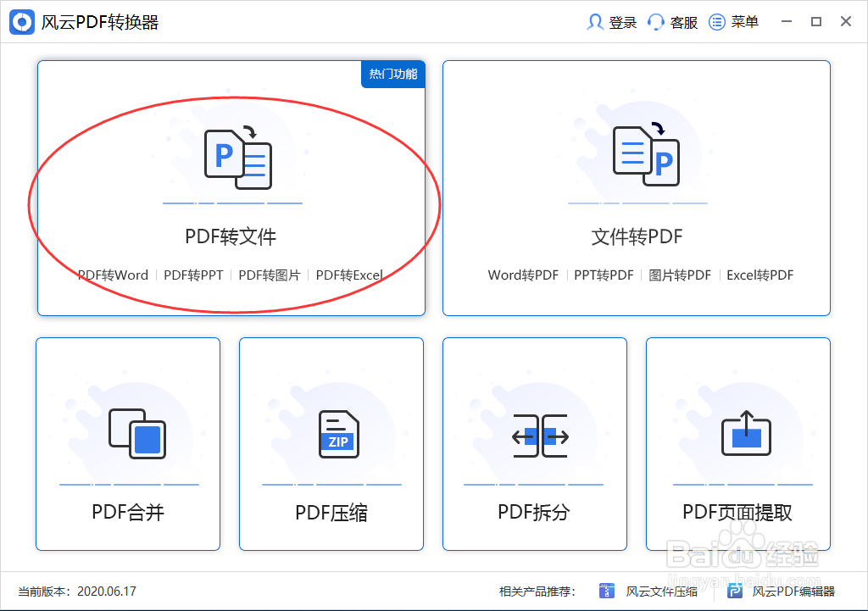The image size is (868, 611).
Task: Click PDF转Excel below PDF转文件
Action: point(348,275)
